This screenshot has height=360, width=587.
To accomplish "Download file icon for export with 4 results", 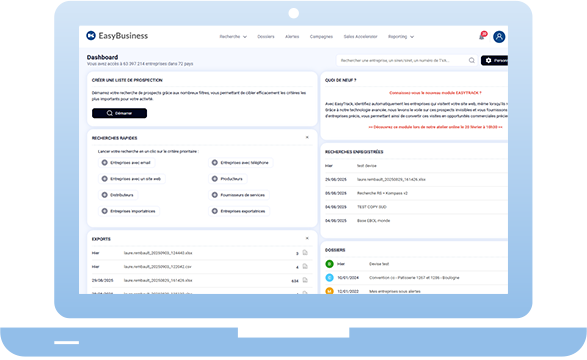I will 305,266.
